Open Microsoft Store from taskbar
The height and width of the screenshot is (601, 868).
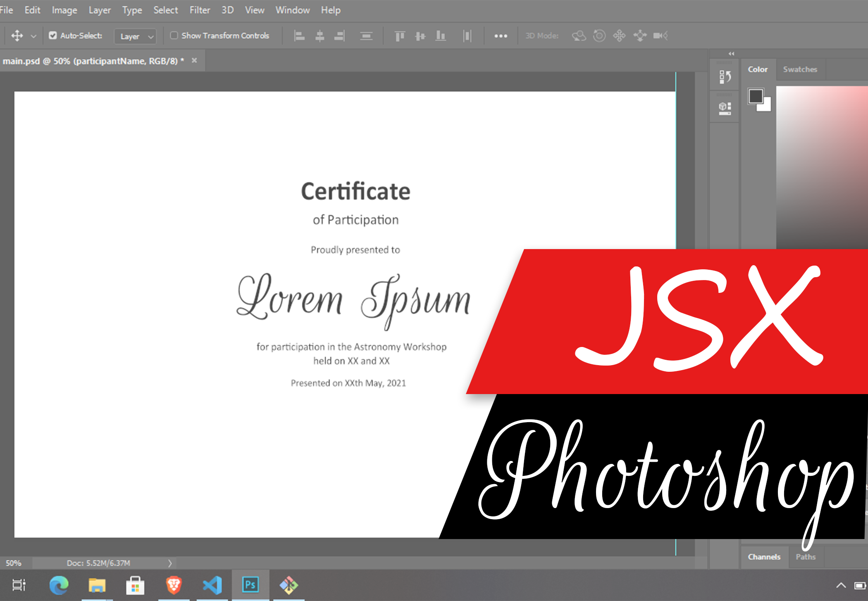click(x=135, y=585)
